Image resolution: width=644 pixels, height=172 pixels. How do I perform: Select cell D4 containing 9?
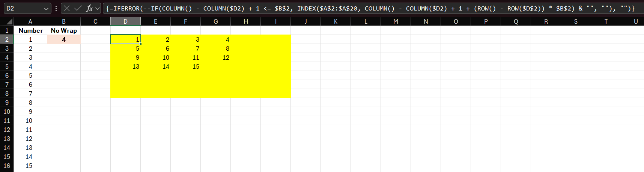pos(125,57)
